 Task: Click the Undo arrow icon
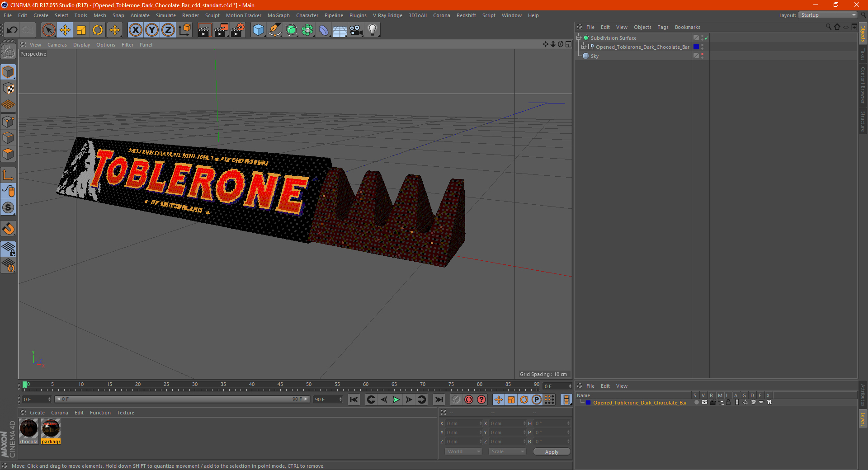point(12,30)
